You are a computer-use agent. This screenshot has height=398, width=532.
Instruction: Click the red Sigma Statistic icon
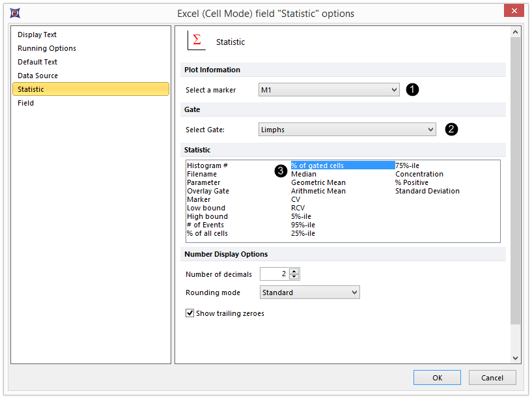pos(196,41)
